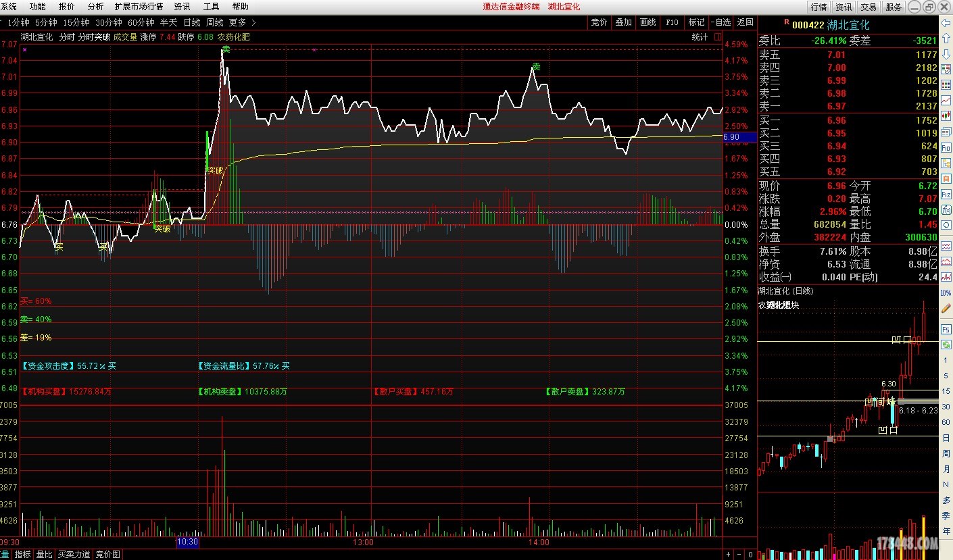Switch to 1分钟 period tab
Screen dimensions: 953x560
pyautogui.click(x=18, y=22)
